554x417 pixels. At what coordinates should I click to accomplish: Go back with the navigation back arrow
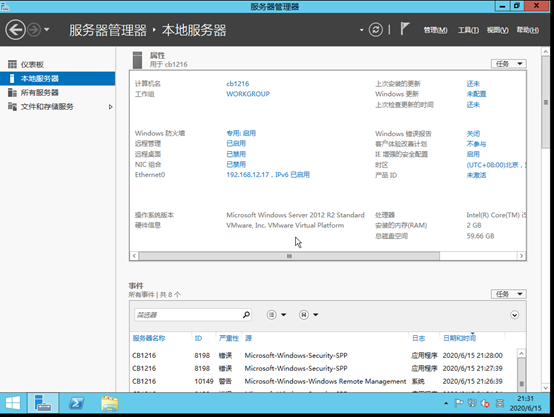15,30
